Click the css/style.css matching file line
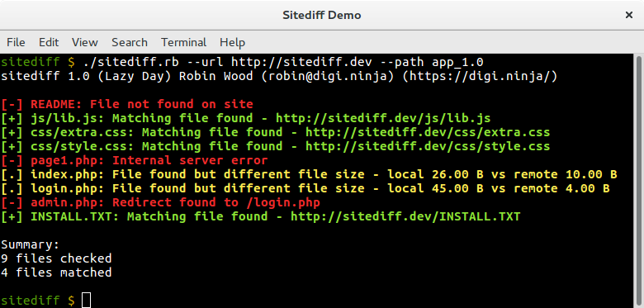The height and width of the screenshot is (308, 644). coord(275,146)
